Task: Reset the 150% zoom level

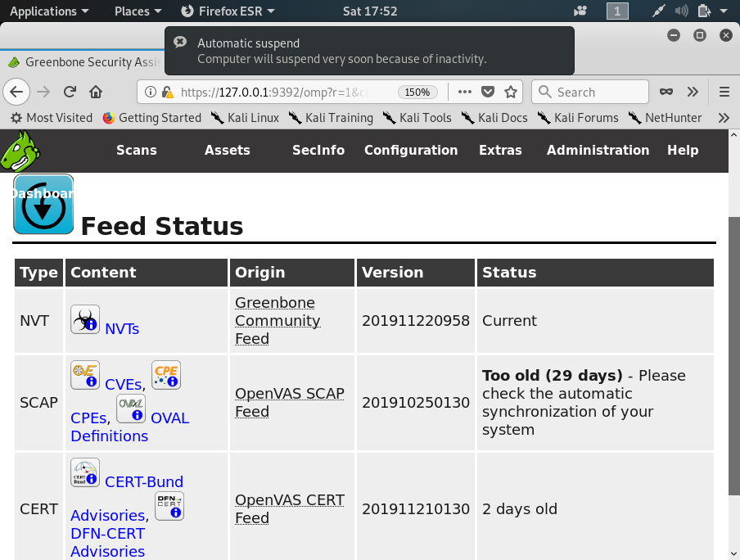Action: (417, 92)
